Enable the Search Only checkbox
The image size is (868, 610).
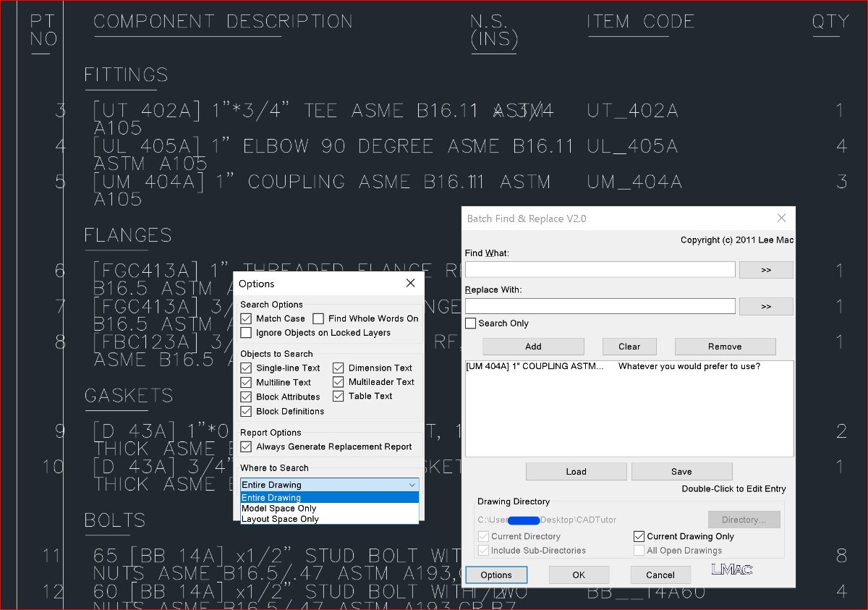point(471,323)
